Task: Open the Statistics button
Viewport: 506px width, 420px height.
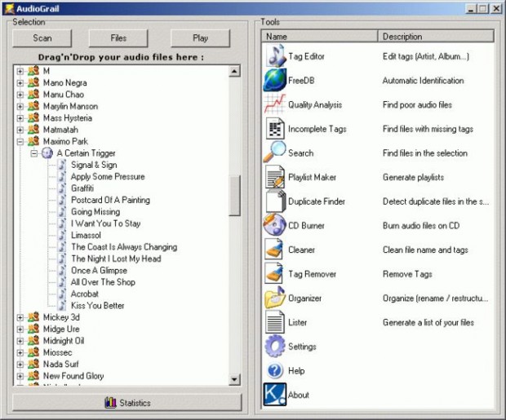Action: point(127,403)
